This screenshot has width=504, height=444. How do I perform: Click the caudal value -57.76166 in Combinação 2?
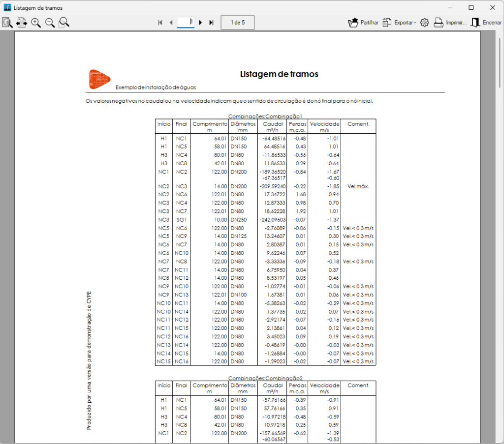(273, 400)
